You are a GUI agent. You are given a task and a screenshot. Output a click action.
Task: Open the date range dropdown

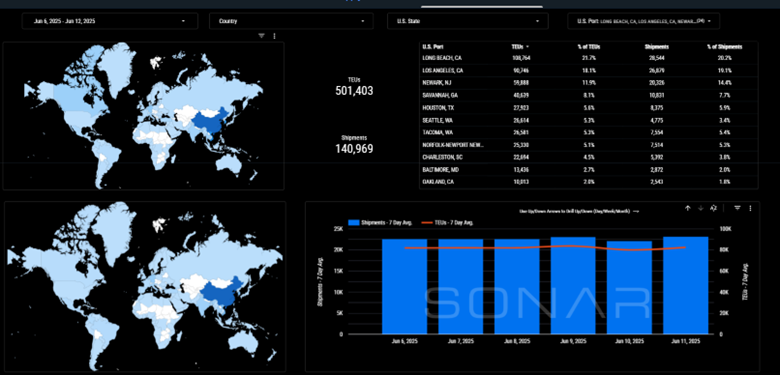[x=109, y=21]
